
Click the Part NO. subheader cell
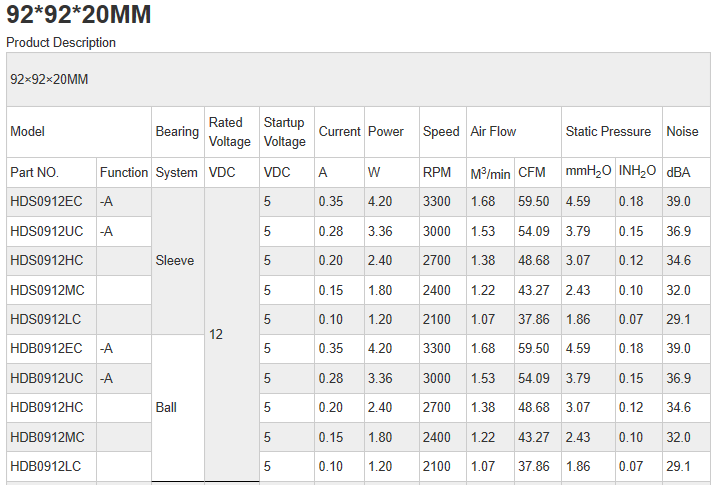point(35,172)
